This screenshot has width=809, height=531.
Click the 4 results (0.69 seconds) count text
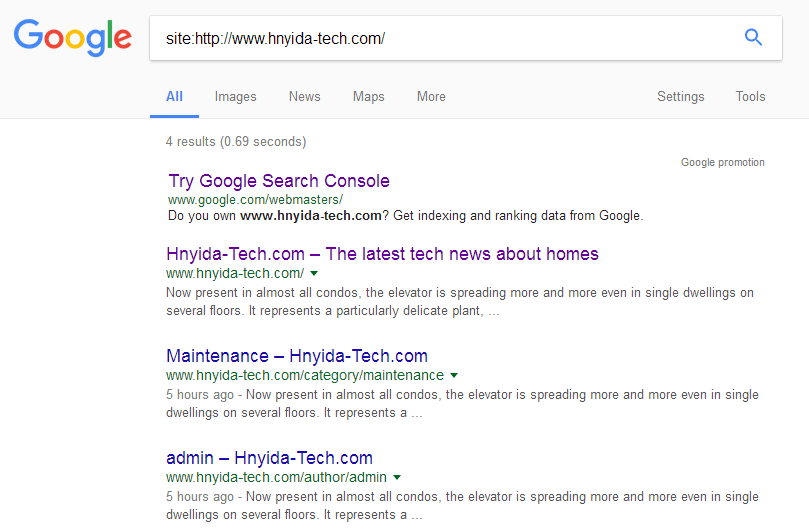click(236, 141)
